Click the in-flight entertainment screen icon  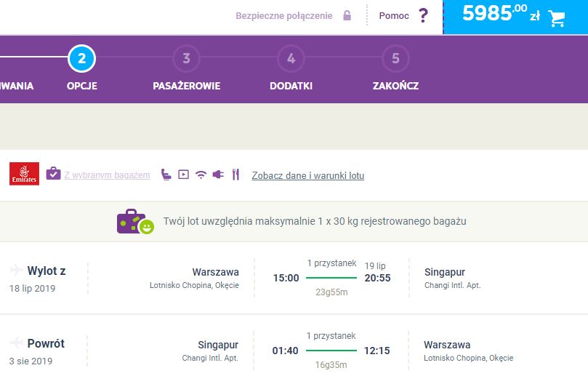[x=183, y=175]
